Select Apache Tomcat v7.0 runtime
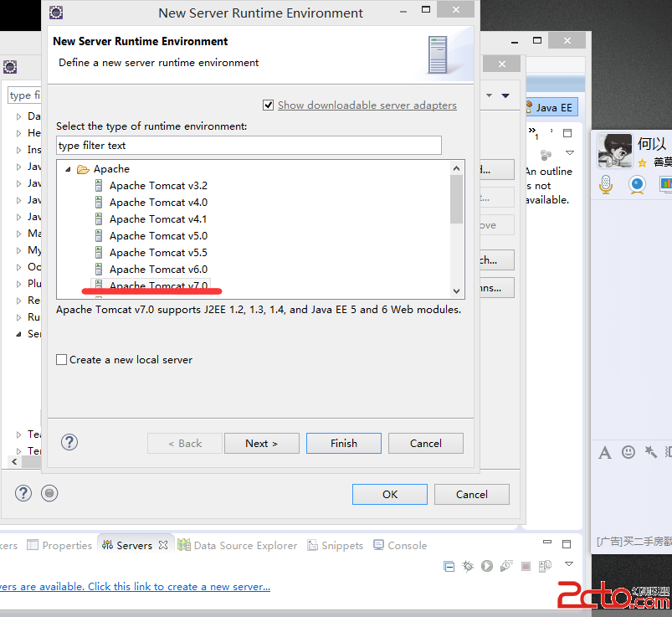Screen dimensions: 672x617 pos(158,285)
